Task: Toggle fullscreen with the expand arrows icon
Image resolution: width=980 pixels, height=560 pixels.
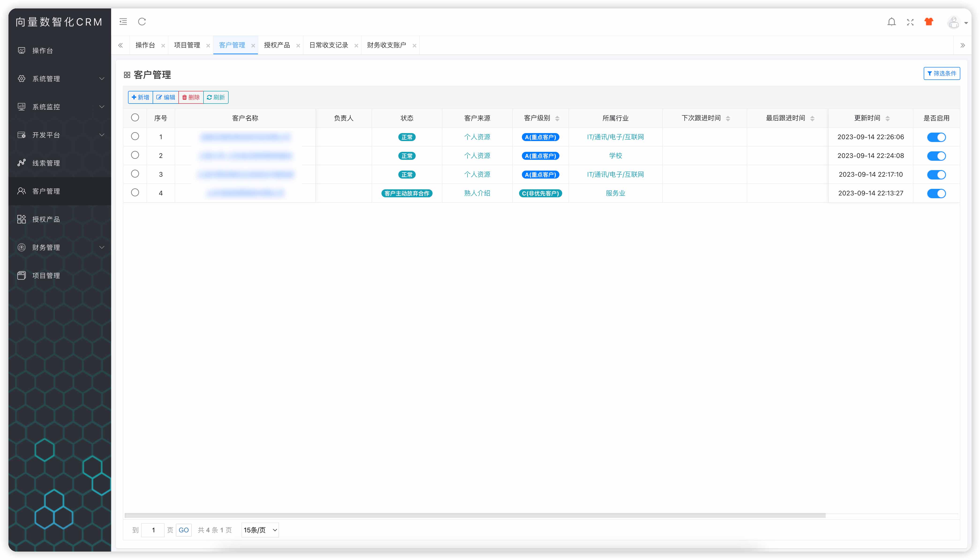Action: click(x=910, y=22)
